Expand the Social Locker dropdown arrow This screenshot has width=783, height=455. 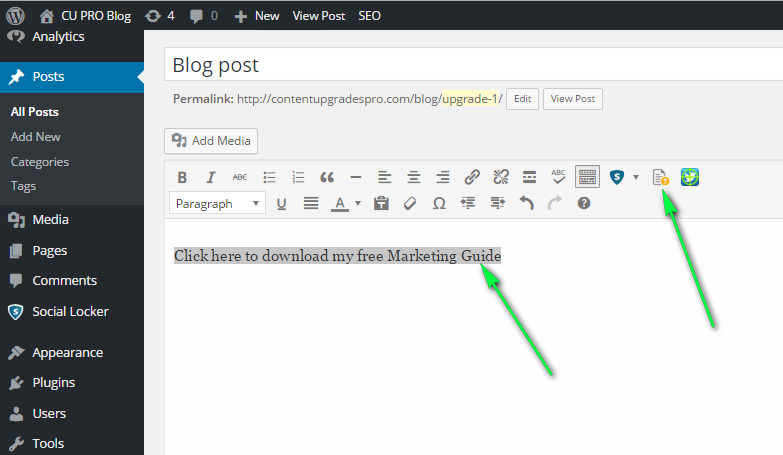[x=636, y=177]
